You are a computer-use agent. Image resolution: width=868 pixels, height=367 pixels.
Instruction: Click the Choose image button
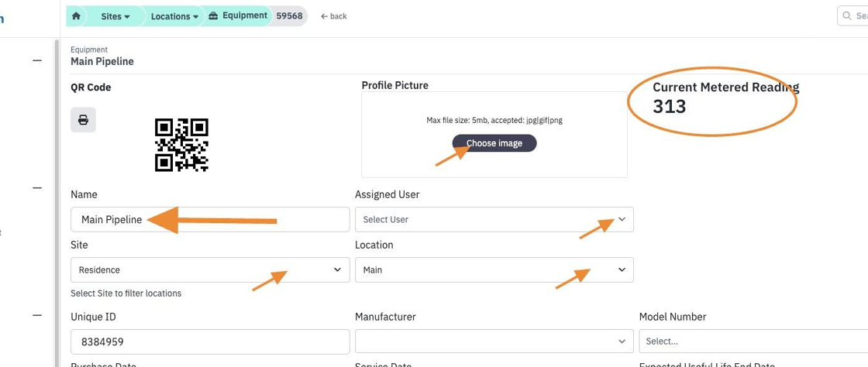coord(494,143)
